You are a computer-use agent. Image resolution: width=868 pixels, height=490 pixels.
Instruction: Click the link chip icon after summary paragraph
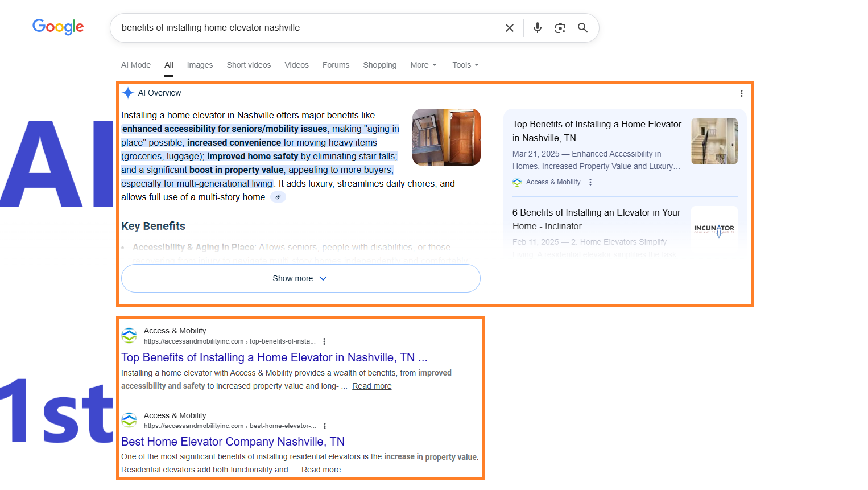pyautogui.click(x=278, y=197)
